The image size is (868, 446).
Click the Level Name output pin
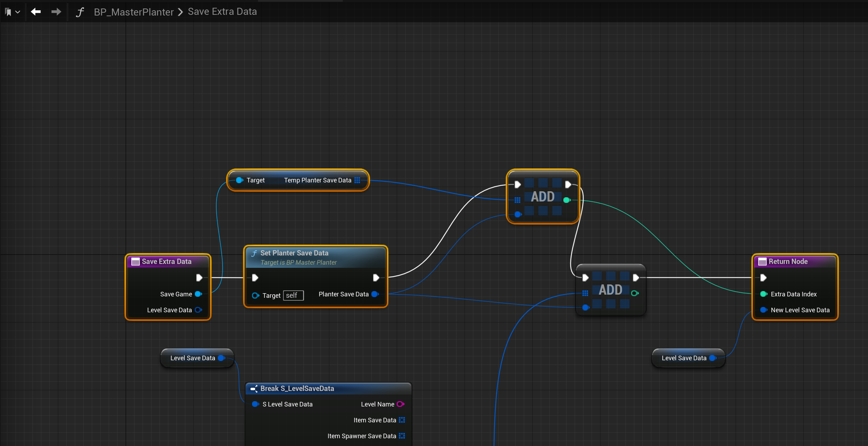click(x=401, y=404)
